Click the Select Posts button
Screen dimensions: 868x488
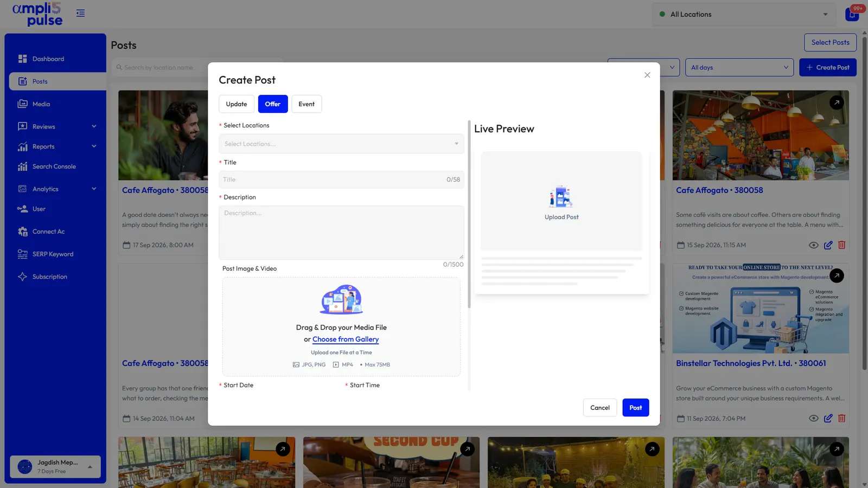click(x=831, y=42)
